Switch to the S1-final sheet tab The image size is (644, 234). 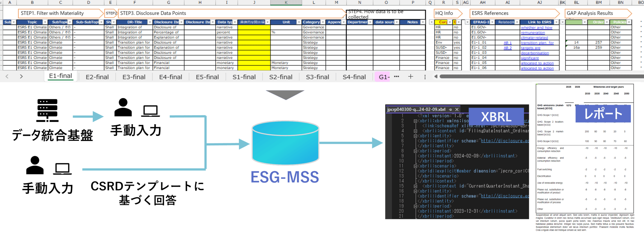pos(244,77)
